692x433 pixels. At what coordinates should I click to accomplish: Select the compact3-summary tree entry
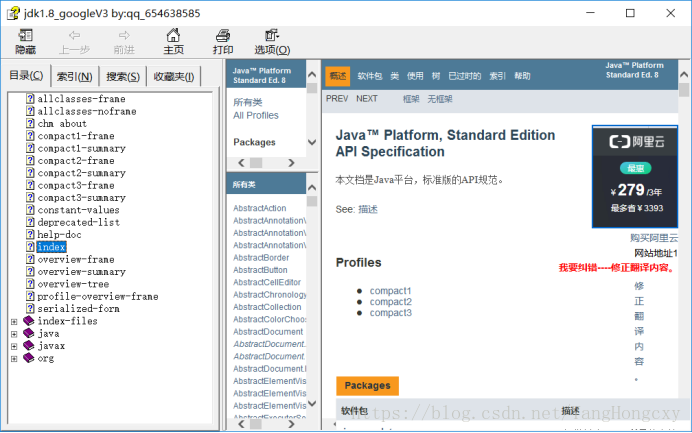[81, 197]
